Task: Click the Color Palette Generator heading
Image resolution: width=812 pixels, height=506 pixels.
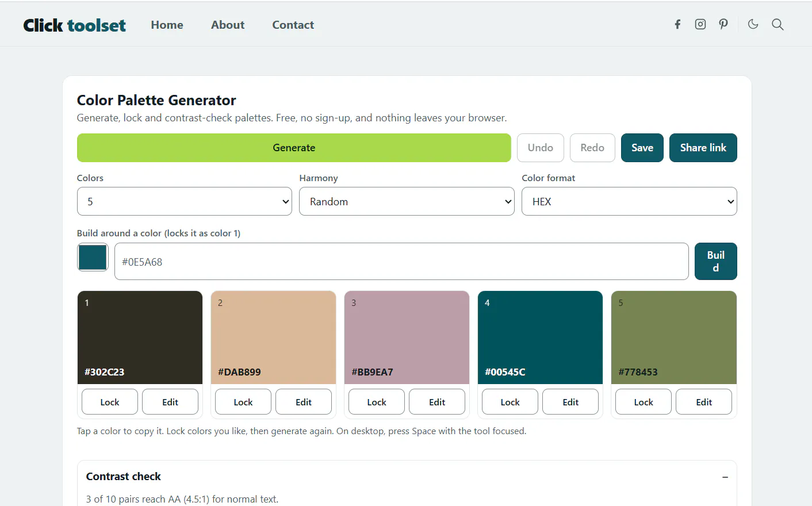Action: click(156, 100)
